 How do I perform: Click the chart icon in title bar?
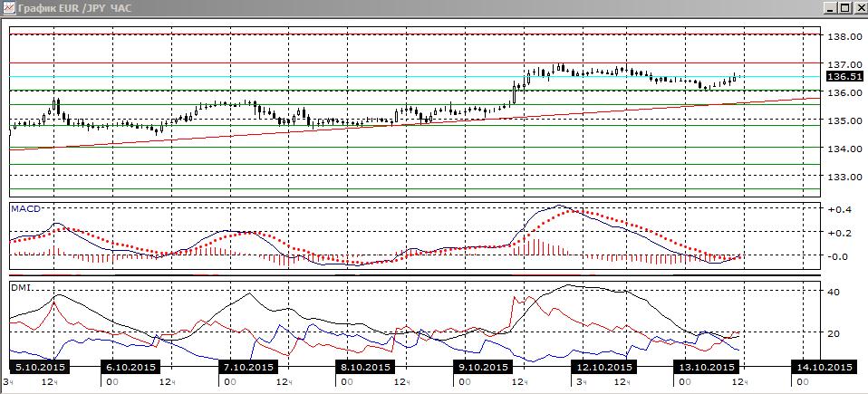[8, 8]
